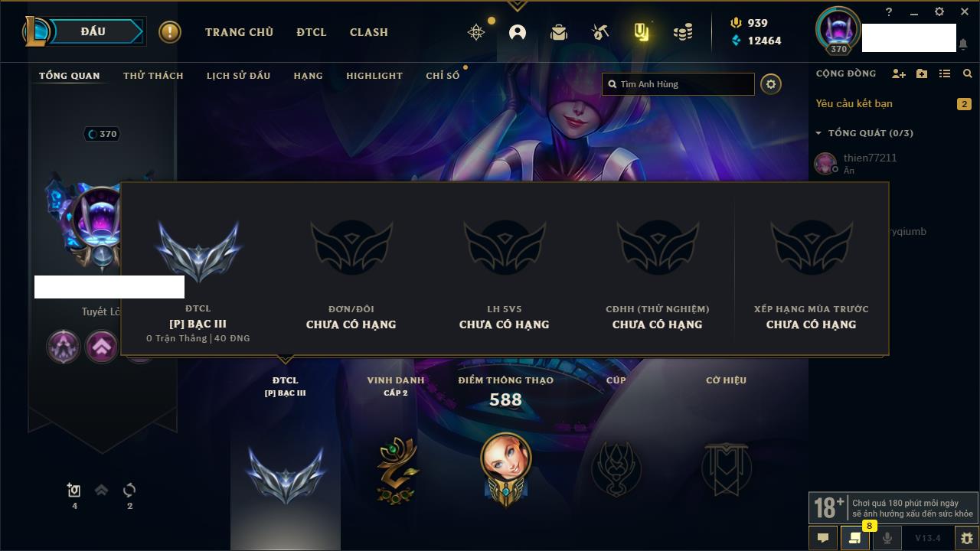Image resolution: width=980 pixels, height=551 pixels.
Task: Click the yellow mission alert icon
Action: click(x=170, y=32)
